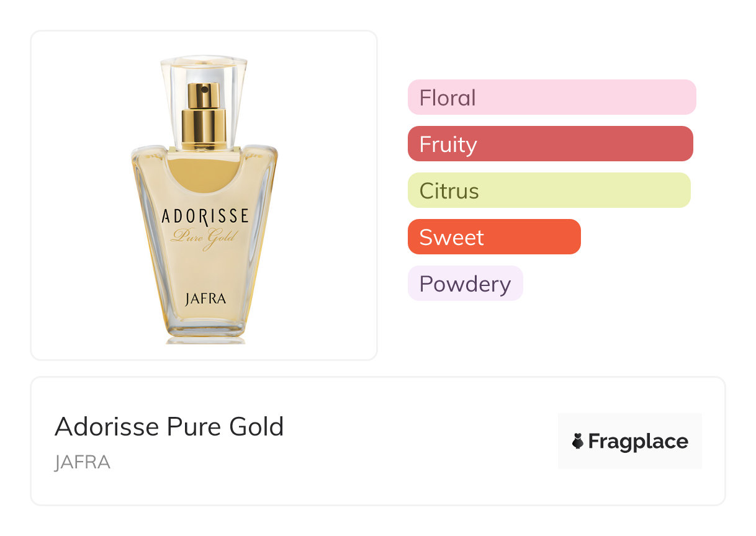Click the gold spray nozzle head
Image resolution: width=756 pixels, height=536 pixels.
point(204,95)
